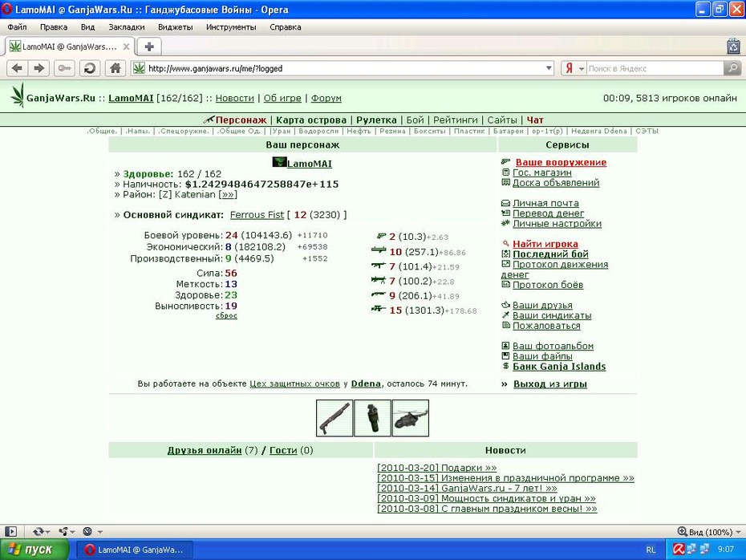746x560 pixels.
Task: Expand the address bar history dropdown
Action: (549, 68)
